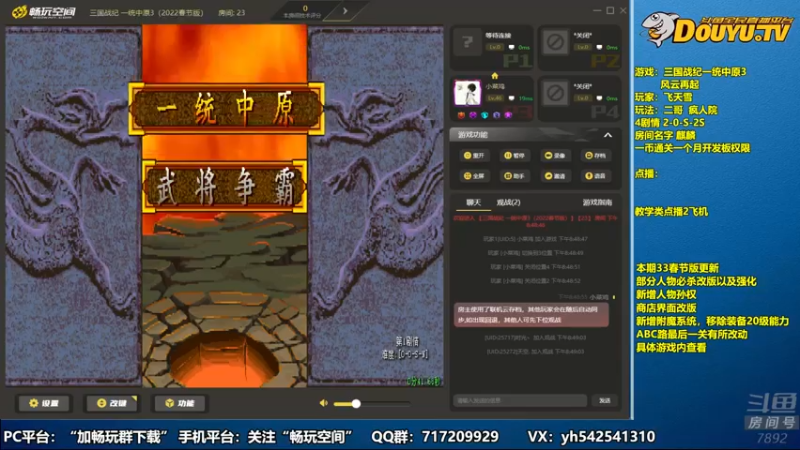Select 武将争霸 game mode plaque
The width and height of the screenshot is (800, 450).
tap(224, 186)
